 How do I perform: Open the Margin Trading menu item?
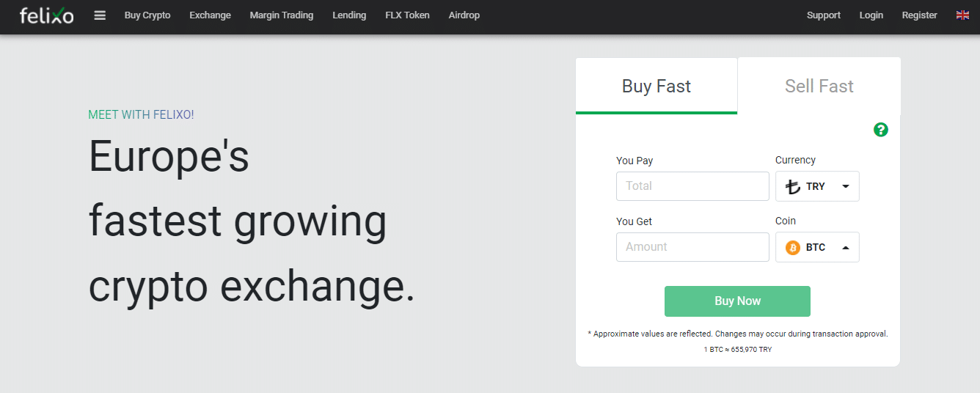(x=281, y=15)
